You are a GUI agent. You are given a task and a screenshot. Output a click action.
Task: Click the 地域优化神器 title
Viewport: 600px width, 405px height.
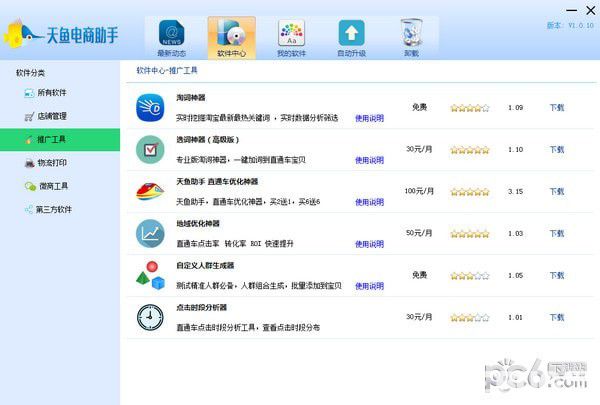(198, 224)
